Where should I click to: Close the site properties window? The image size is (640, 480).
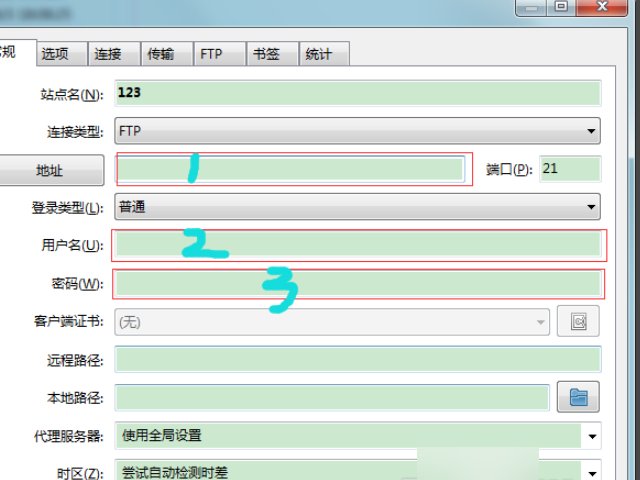coord(602,6)
